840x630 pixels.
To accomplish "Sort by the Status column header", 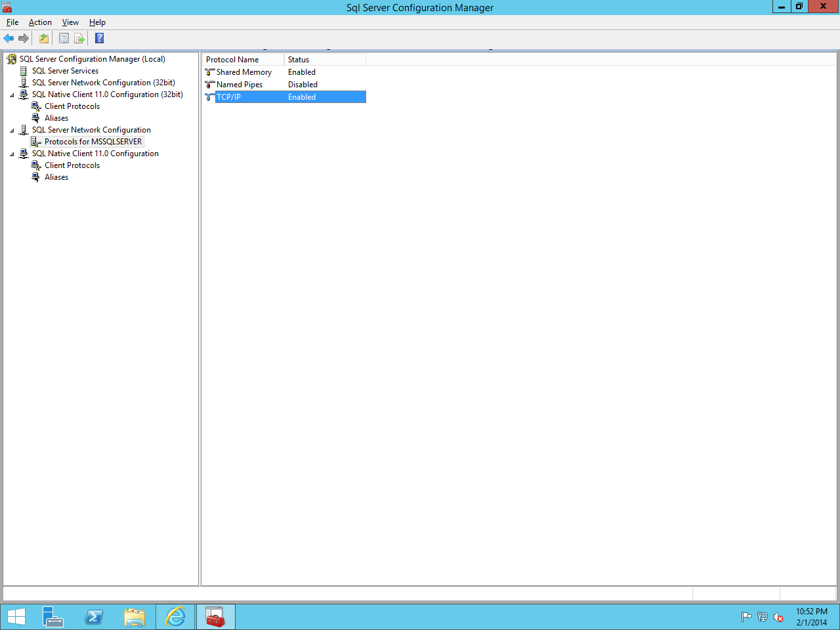I will pyautogui.click(x=325, y=60).
